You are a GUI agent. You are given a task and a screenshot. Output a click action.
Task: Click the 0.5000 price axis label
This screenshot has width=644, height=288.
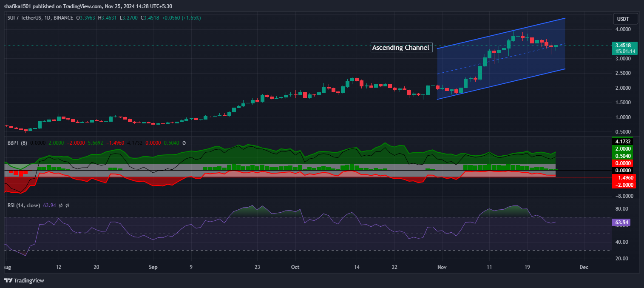click(x=623, y=132)
